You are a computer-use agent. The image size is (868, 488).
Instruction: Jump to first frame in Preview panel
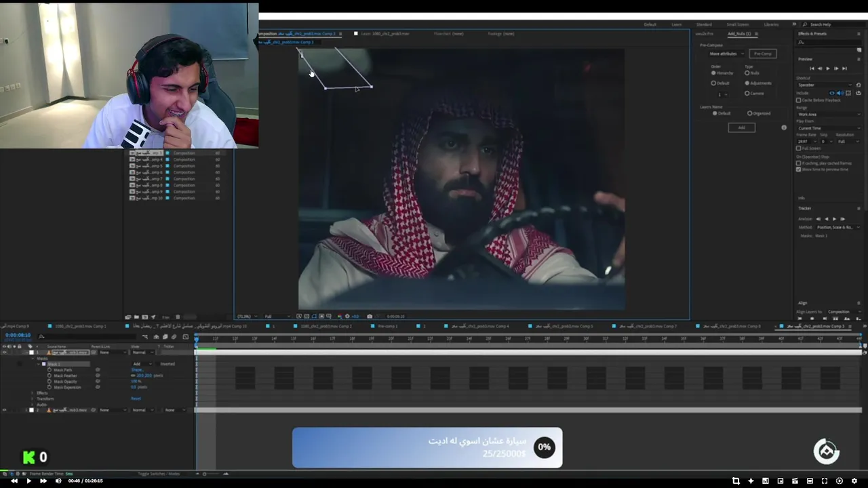(x=812, y=68)
